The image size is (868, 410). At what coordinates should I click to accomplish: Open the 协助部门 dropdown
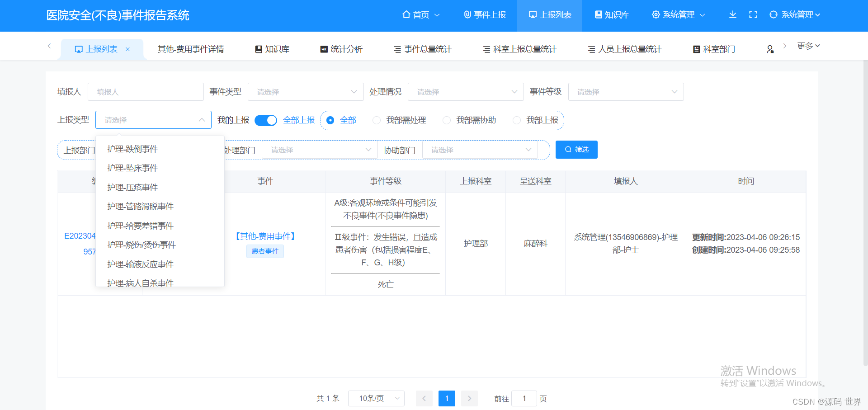point(480,150)
